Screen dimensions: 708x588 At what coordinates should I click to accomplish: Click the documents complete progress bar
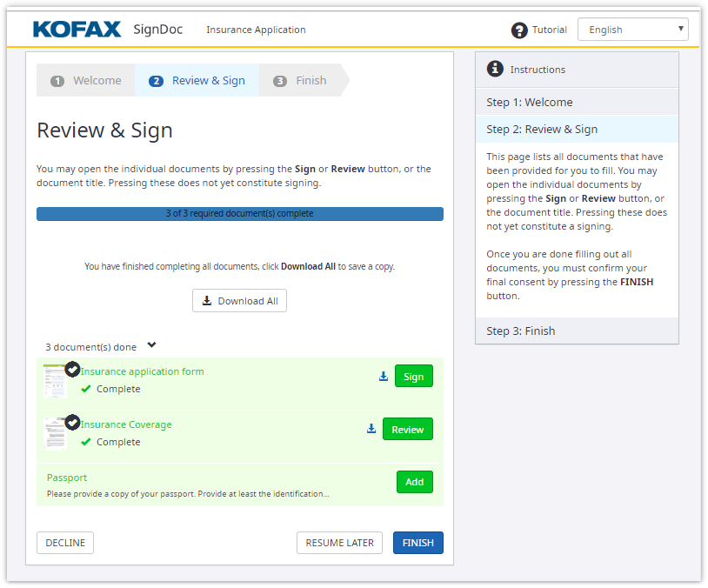pos(239,214)
